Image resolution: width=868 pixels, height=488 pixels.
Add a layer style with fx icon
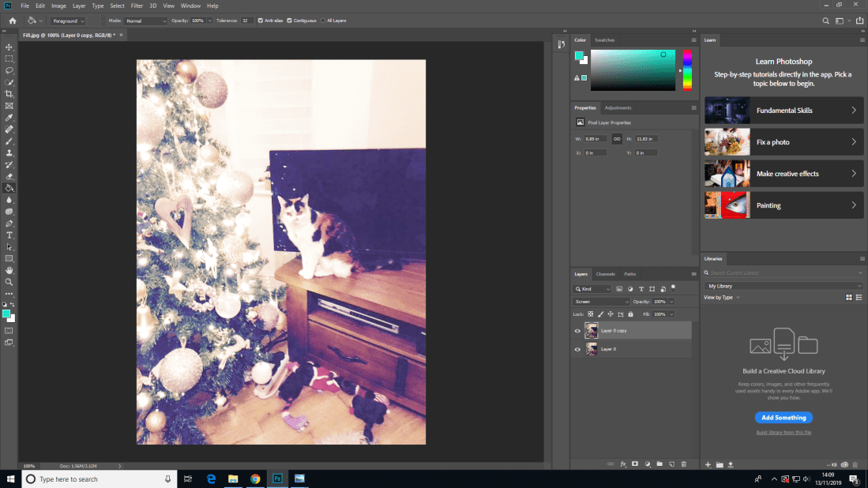click(622, 464)
